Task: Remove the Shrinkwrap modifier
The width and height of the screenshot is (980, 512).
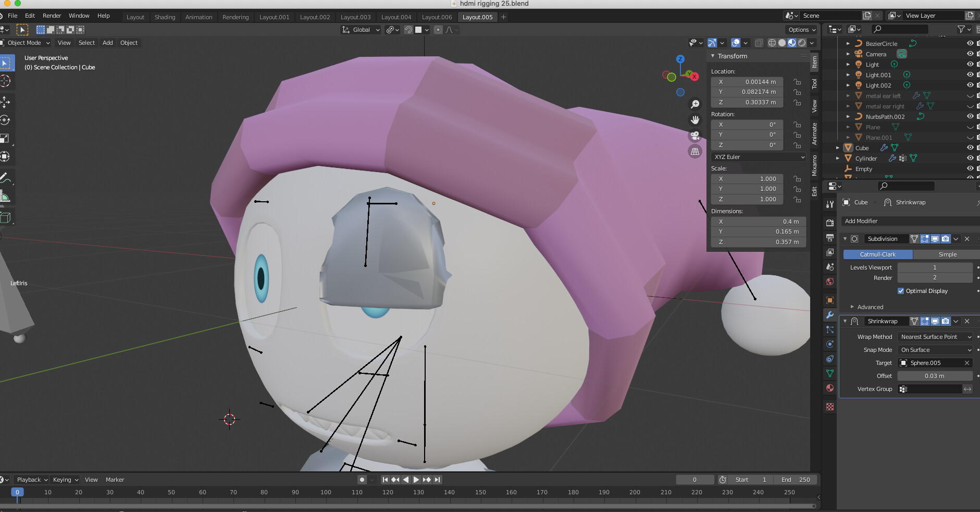Action: pyautogui.click(x=967, y=321)
